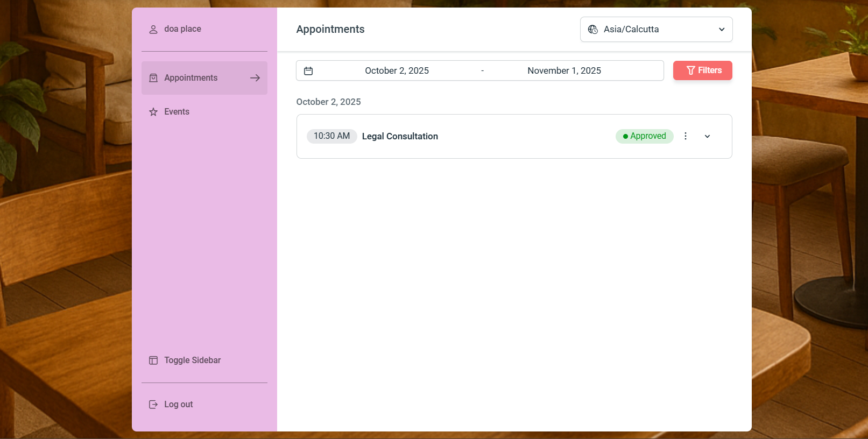Open the Asia/Calcutta timezone dropdown
Viewport: 868px width, 439px height.
657,30
